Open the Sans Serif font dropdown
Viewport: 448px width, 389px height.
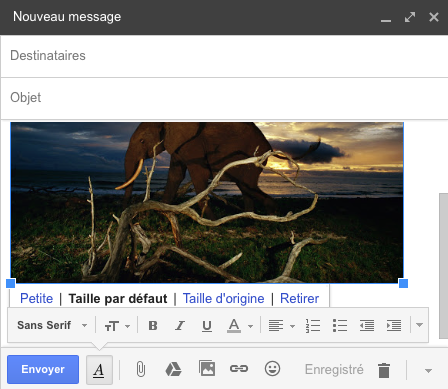pos(52,325)
